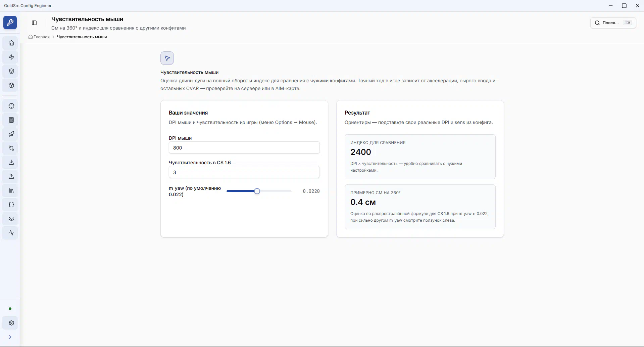Open the download arrow sidebar section
644x347 pixels.
(x=11, y=163)
